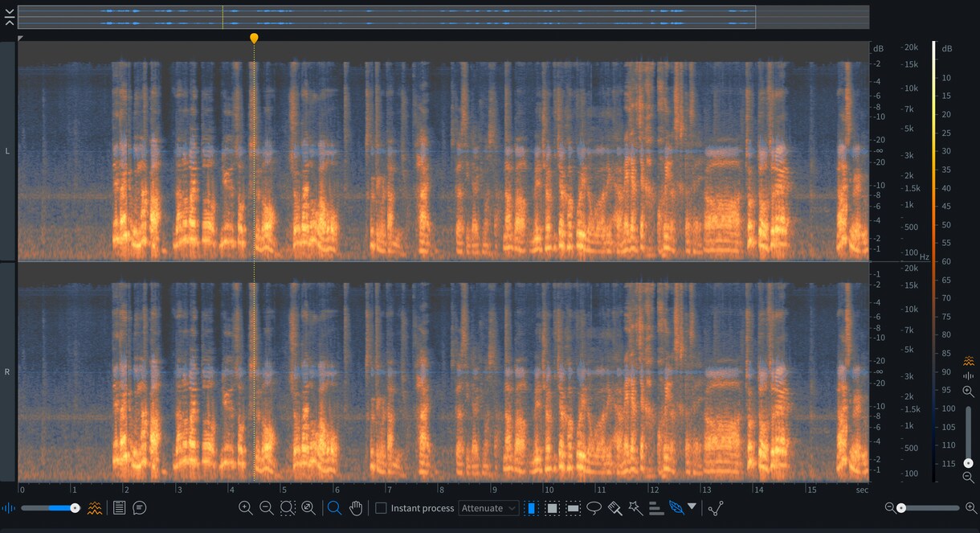Image resolution: width=980 pixels, height=533 pixels.
Task: Click the zoom out magnifier icon
Action: point(267,508)
